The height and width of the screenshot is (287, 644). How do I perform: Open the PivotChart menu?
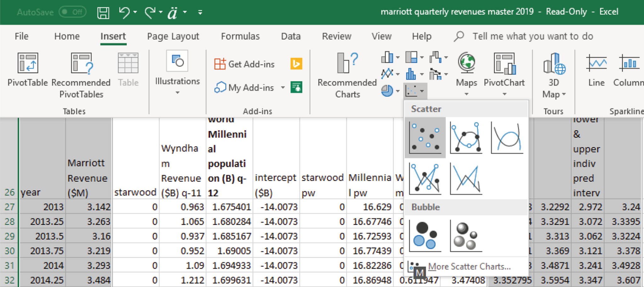pyautogui.click(x=504, y=74)
